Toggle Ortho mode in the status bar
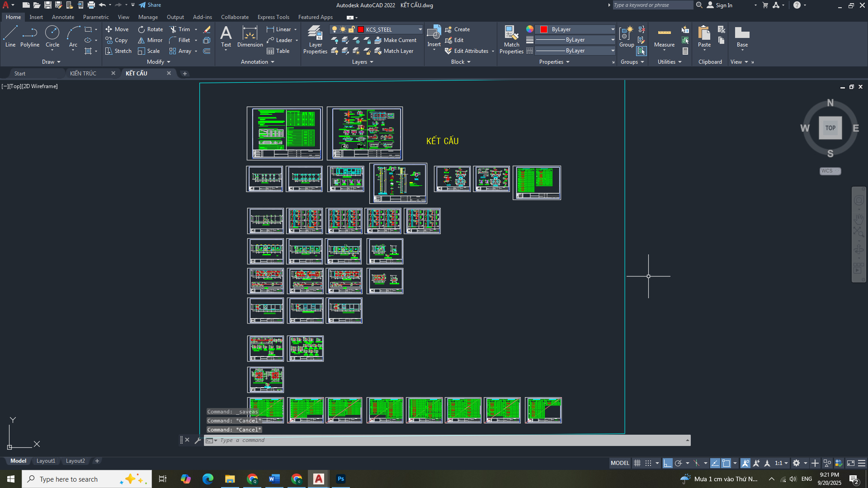868x488 pixels. coord(667,463)
